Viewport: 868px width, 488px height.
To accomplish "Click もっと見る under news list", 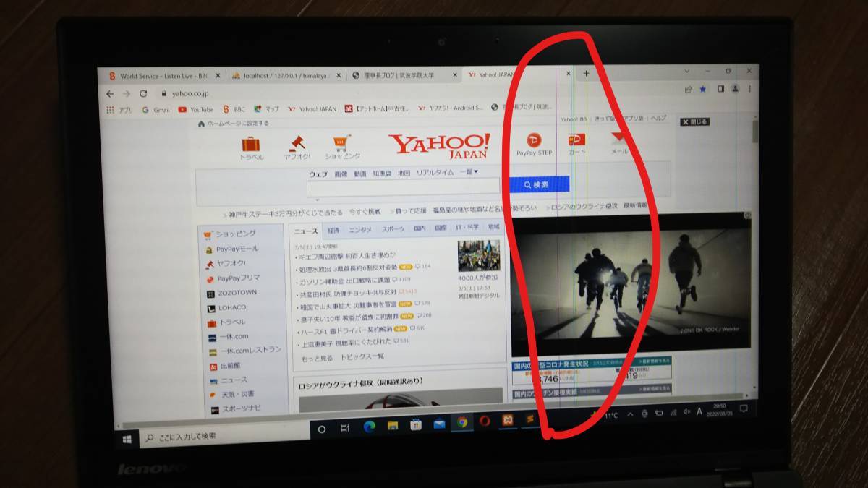I will click(317, 357).
